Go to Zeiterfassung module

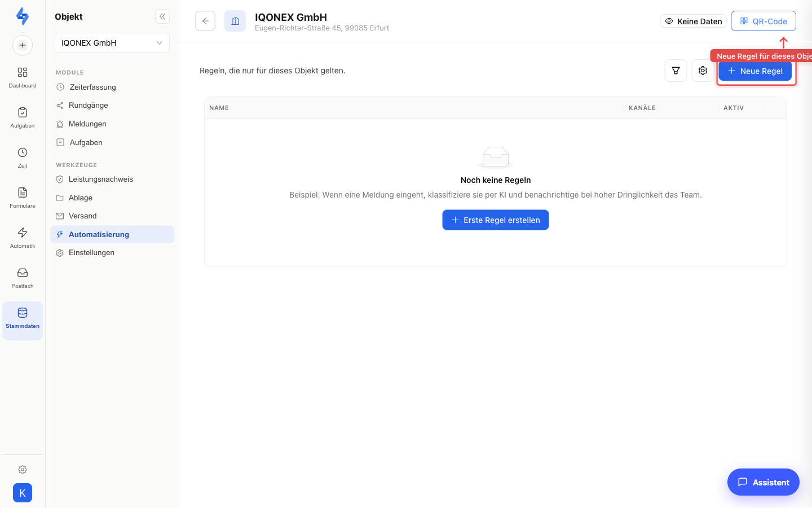click(112, 87)
